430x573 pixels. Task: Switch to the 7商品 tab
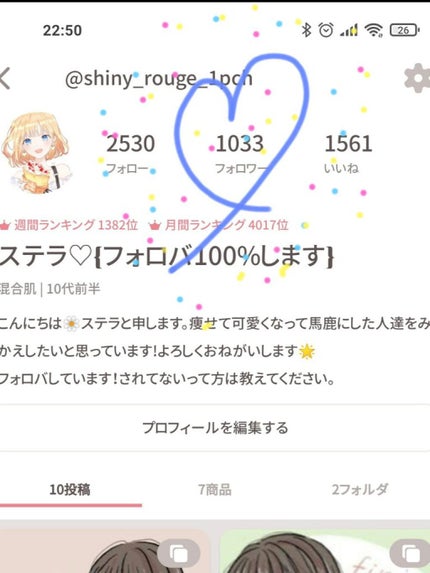[x=215, y=489]
